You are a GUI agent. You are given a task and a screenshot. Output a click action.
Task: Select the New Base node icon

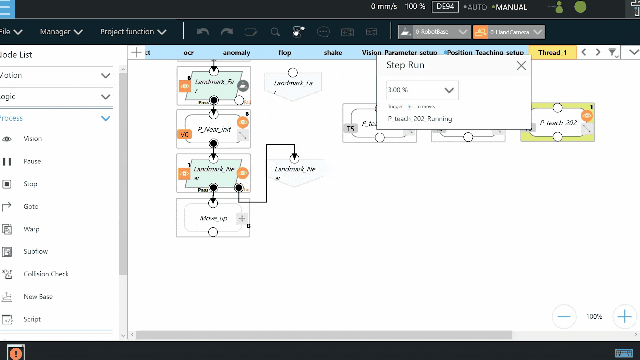click(7, 297)
